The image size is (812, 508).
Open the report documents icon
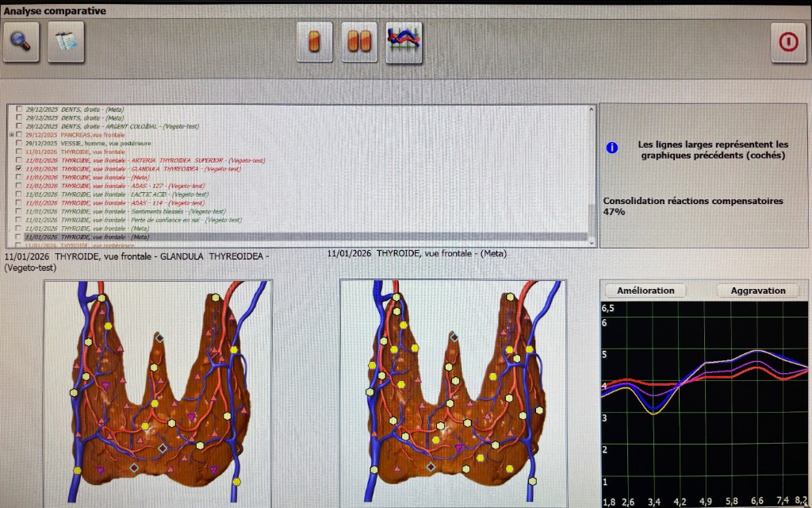[x=66, y=42]
